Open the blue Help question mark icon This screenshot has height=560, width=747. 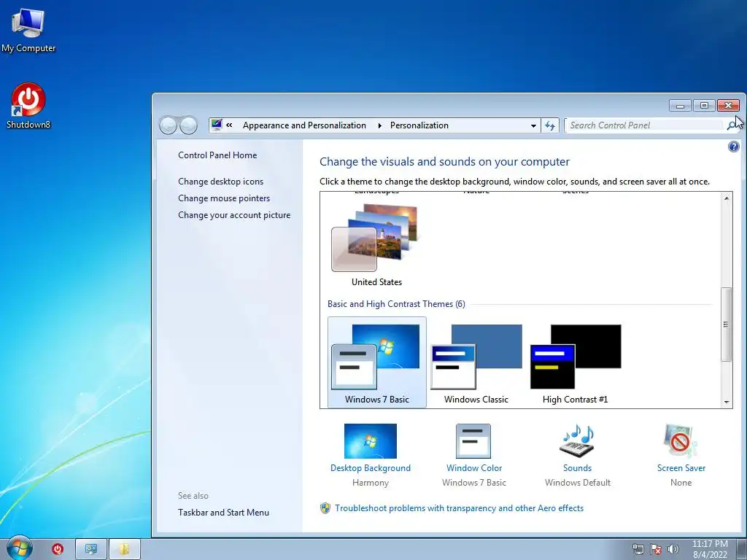tap(734, 147)
